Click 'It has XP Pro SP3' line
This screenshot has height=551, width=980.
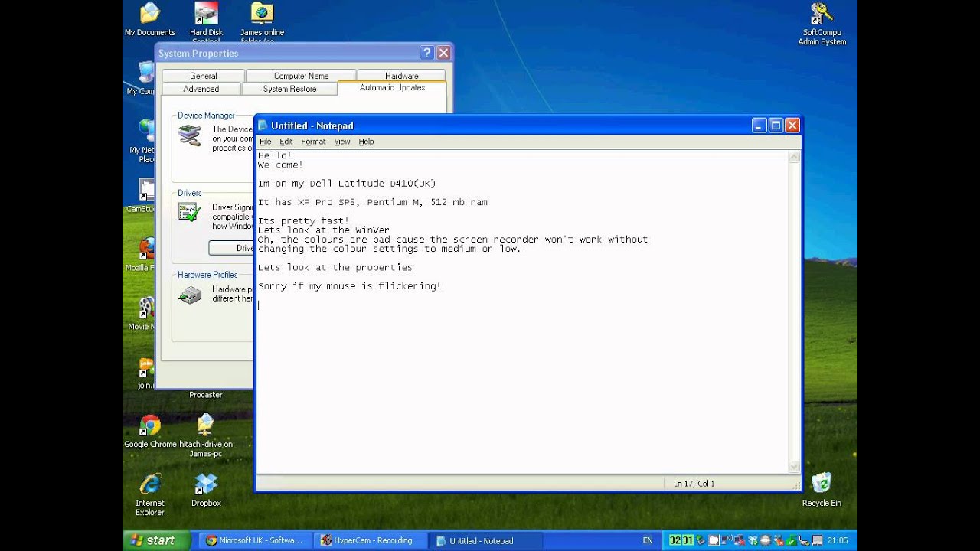pos(372,202)
